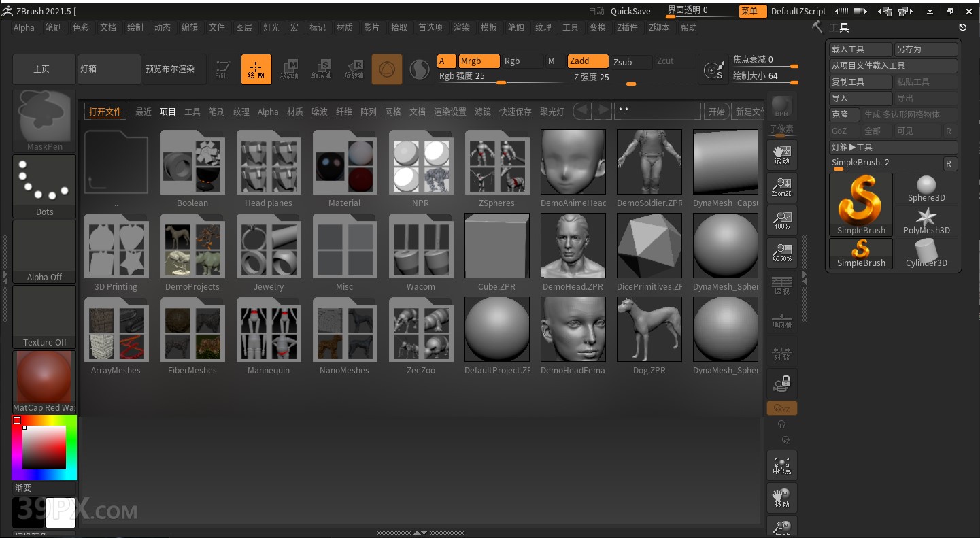
Task: Open the Mannequin folder
Action: [x=269, y=336]
